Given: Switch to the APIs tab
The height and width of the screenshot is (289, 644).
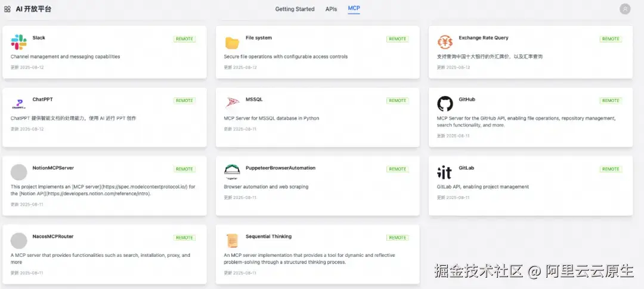Looking at the screenshot, I should point(331,9).
